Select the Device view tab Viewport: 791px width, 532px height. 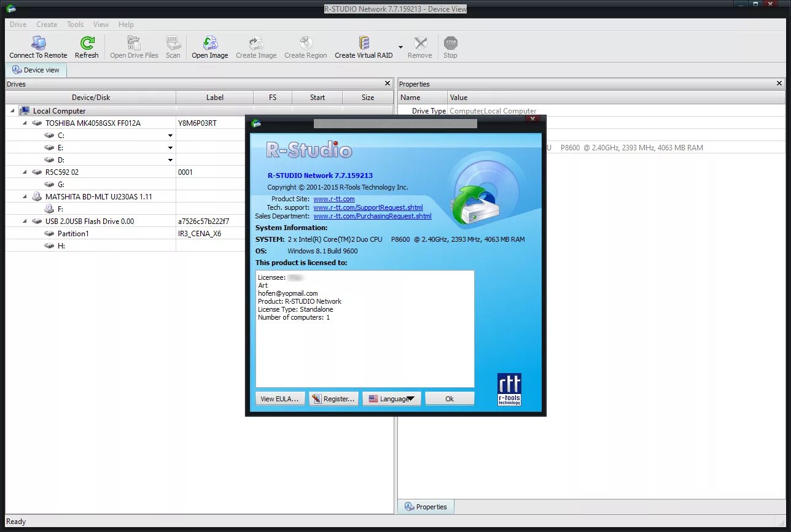point(36,70)
